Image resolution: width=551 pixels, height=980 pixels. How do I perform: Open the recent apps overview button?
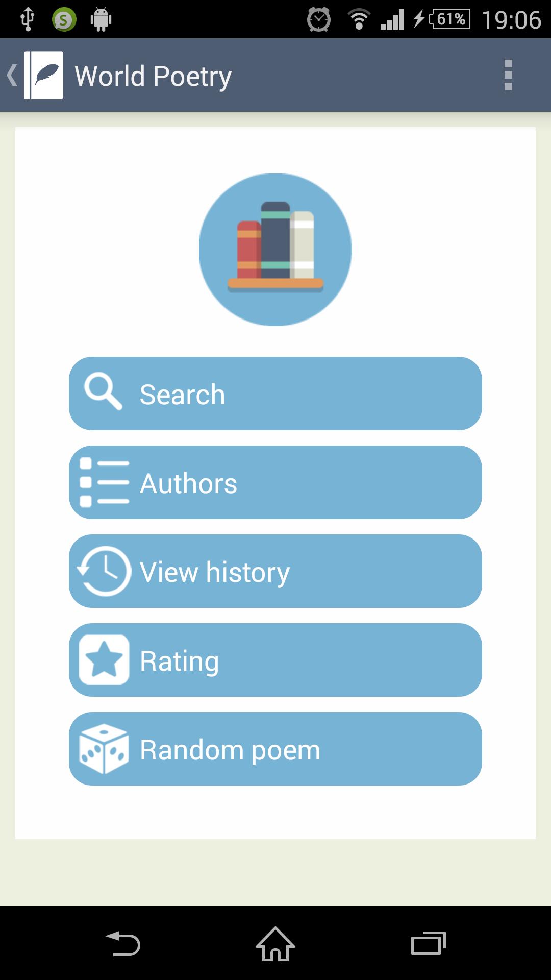click(x=428, y=943)
